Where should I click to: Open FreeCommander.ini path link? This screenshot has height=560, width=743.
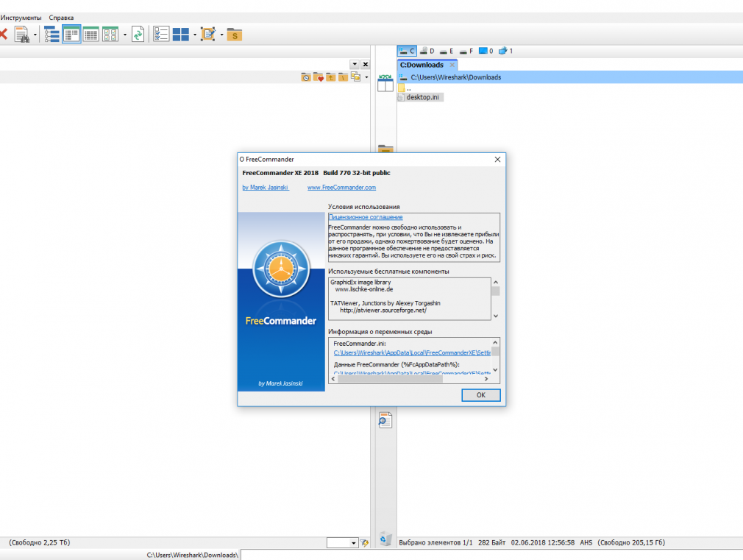412,352
